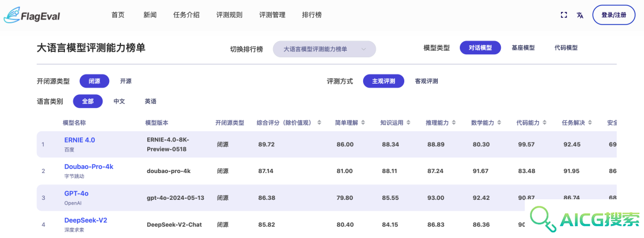The image size is (644, 238).
Task: Open the language translate icon
Action: [x=580, y=15]
